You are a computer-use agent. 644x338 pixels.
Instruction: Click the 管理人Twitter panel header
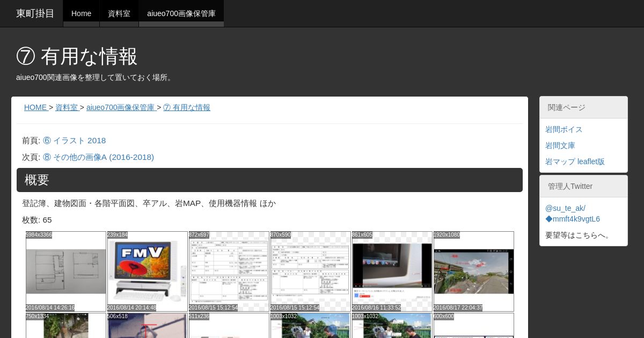point(583,186)
